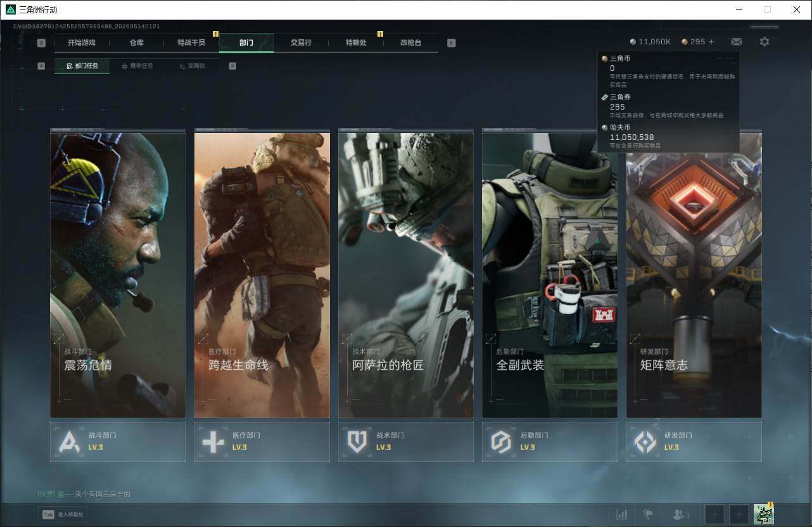This screenshot has height=527, width=812.
Task: Click the 战术部门 LV.3 button
Action: 406,441
